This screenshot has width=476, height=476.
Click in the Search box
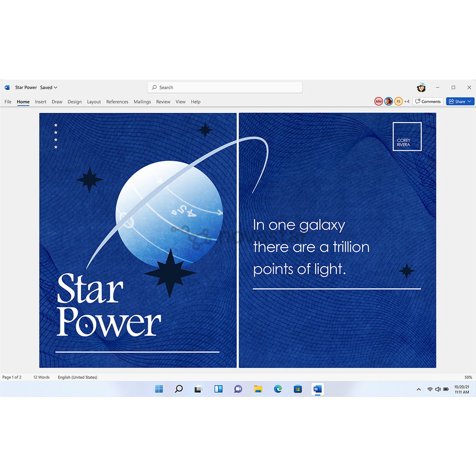pyautogui.click(x=225, y=88)
